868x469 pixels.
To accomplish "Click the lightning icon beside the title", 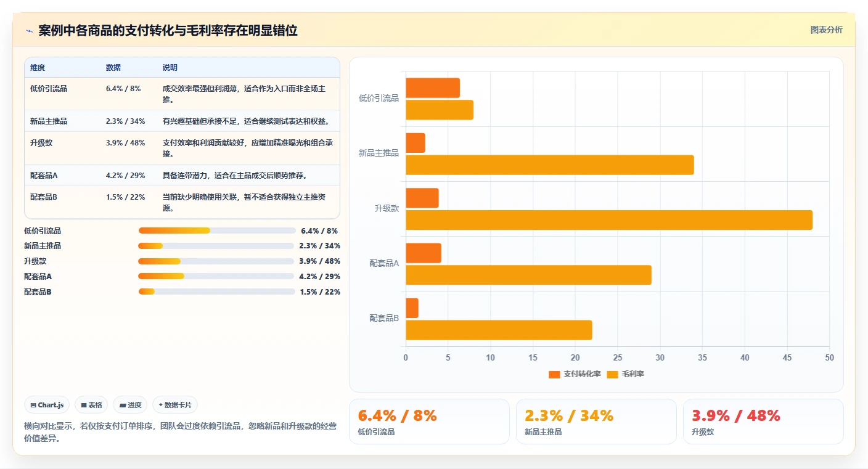I will coord(30,31).
